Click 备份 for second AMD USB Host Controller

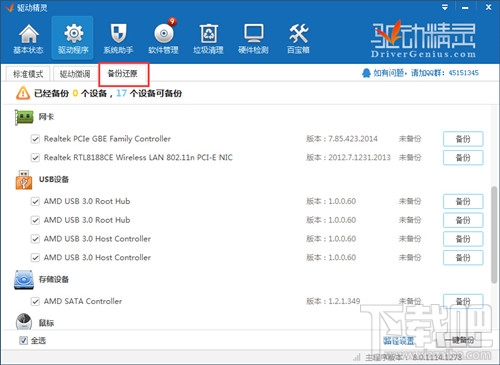[463, 258]
